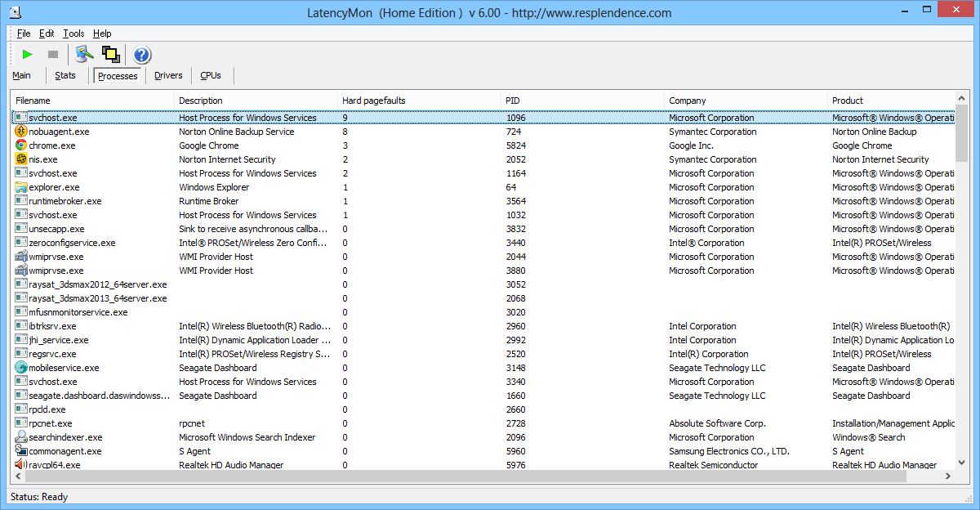Click 'Intel(R) Wireless Bluetooth(R)' product cell

[x=891, y=326]
